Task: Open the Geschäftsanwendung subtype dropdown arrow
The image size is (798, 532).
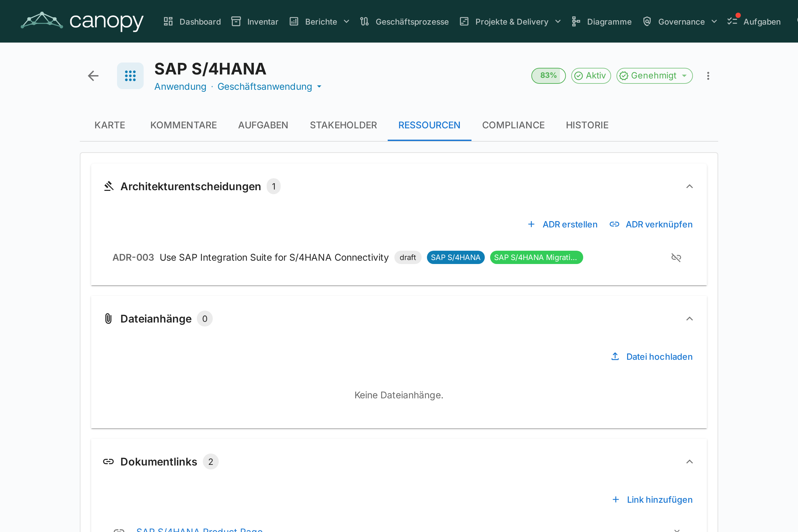Action: tap(319, 86)
